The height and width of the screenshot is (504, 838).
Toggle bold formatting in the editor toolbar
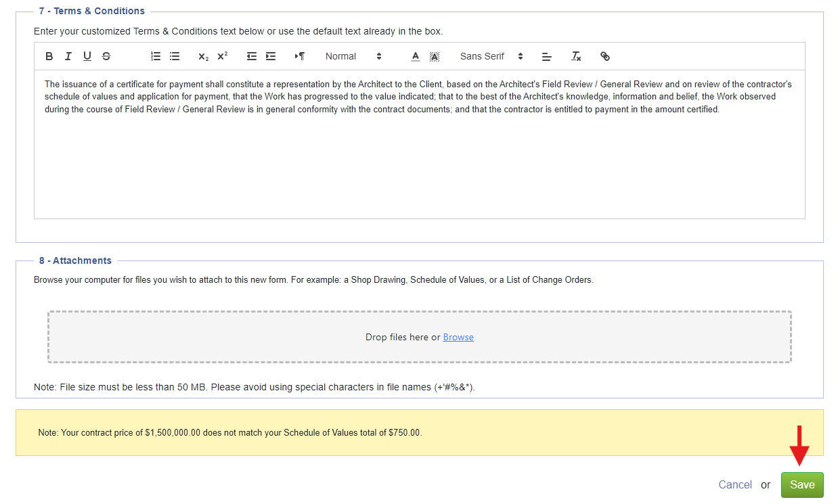49,56
